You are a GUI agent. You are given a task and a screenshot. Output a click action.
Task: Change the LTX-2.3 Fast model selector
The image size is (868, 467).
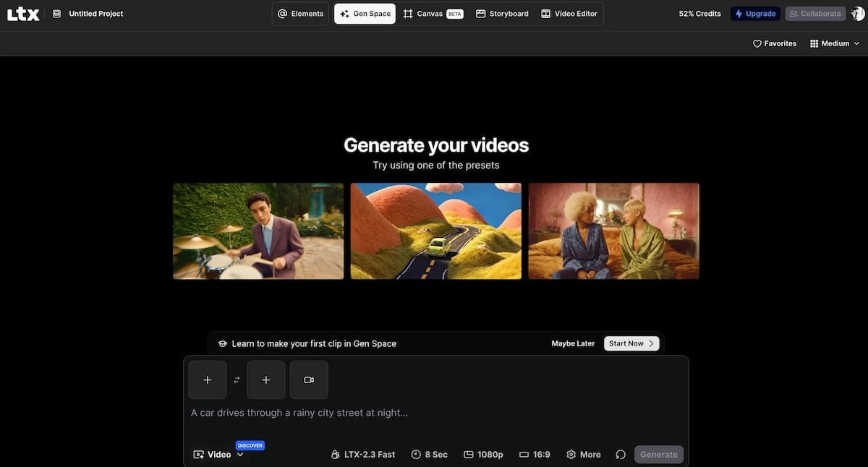[x=363, y=454]
